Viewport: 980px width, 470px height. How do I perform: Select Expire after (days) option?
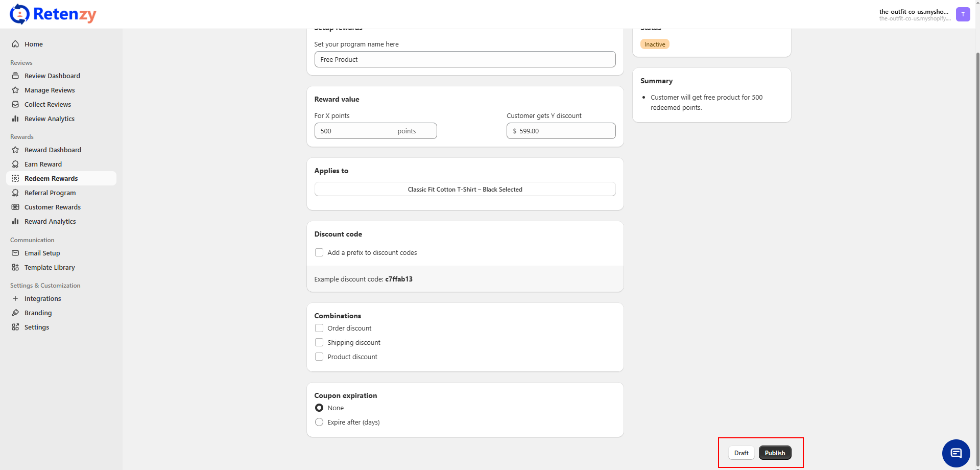coord(319,422)
